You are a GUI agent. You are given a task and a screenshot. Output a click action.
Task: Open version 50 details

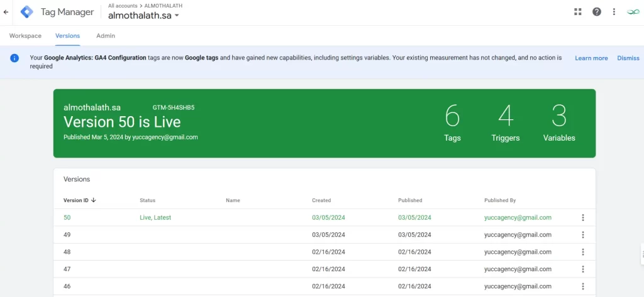pyautogui.click(x=67, y=218)
